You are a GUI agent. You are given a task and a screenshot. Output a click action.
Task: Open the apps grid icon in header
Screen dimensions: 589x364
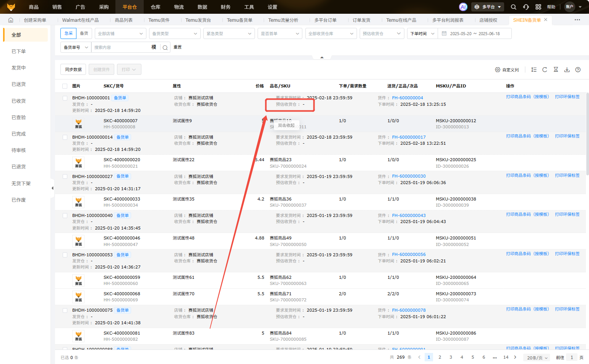[x=538, y=7]
